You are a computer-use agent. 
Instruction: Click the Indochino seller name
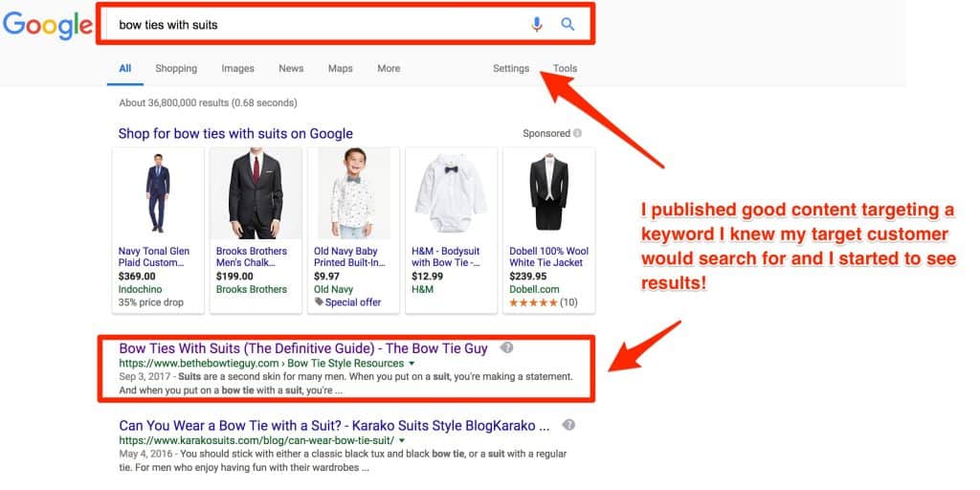tap(140, 289)
